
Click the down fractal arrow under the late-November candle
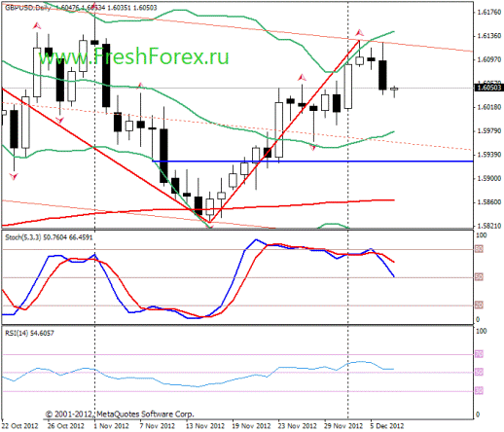click(312, 148)
